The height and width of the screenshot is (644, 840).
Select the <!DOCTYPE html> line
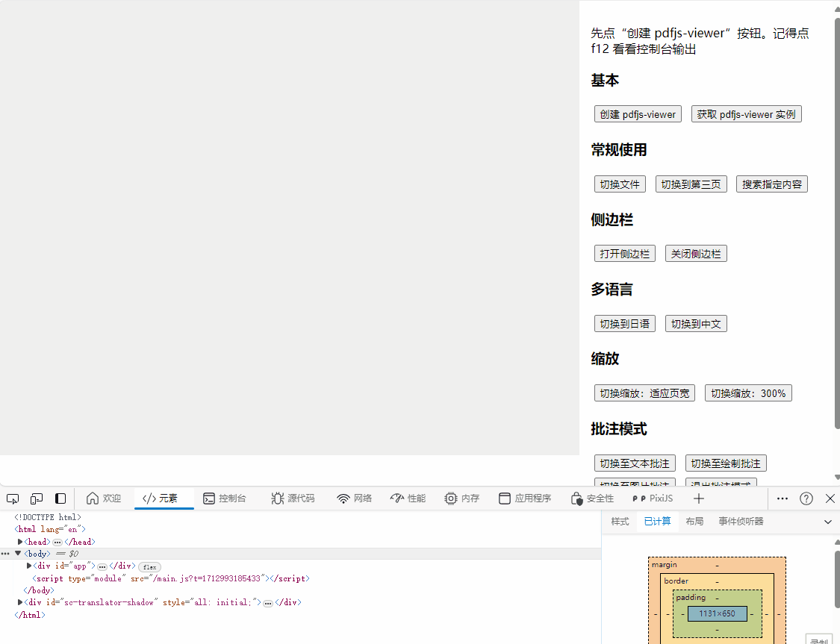48,517
